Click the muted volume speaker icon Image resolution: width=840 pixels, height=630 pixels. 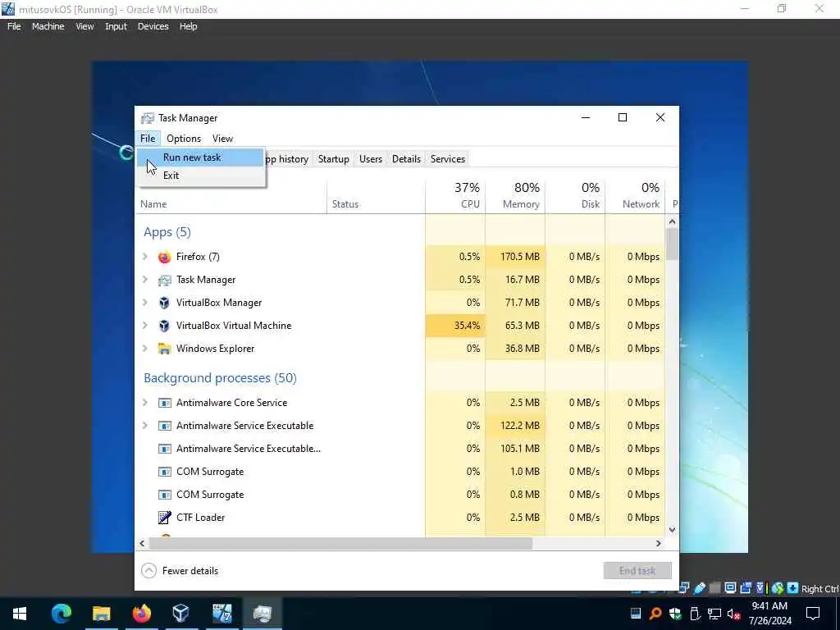click(734, 614)
